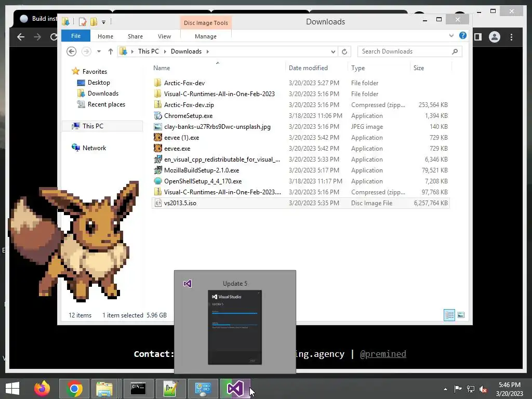
Task: Open the File ribbon tab
Action: pyautogui.click(x=76, y=36)
